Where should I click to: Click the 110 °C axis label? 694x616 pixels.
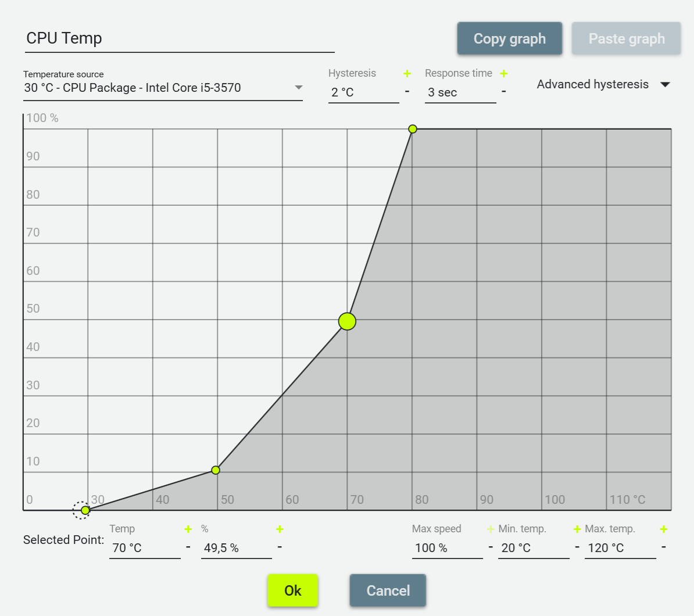pos(628,500)
